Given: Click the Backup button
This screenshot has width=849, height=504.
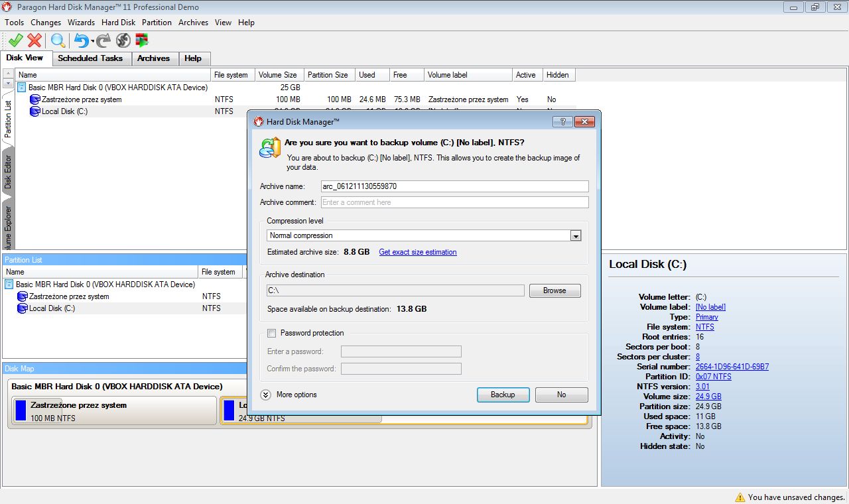Looking at the screenshot, I should 503,395.
